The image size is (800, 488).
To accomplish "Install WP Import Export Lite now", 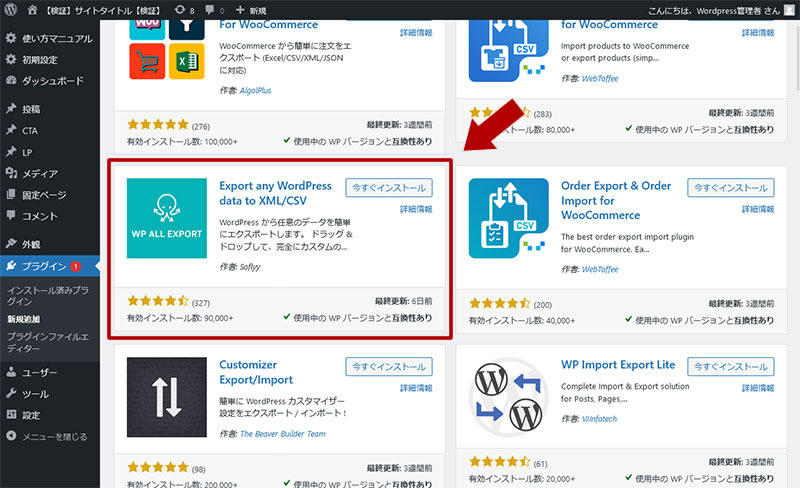I will (x=731, y=367).
